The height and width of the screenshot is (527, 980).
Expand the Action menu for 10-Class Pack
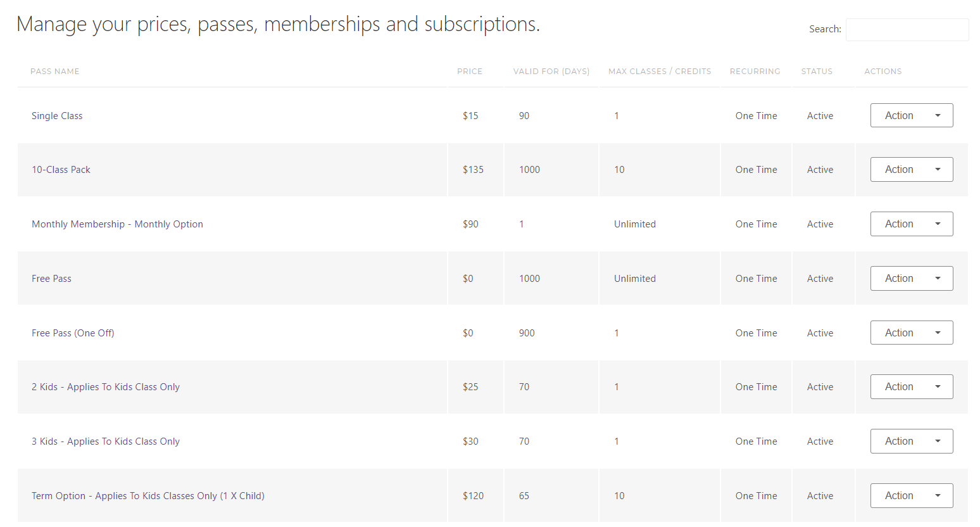pos(911,169)
